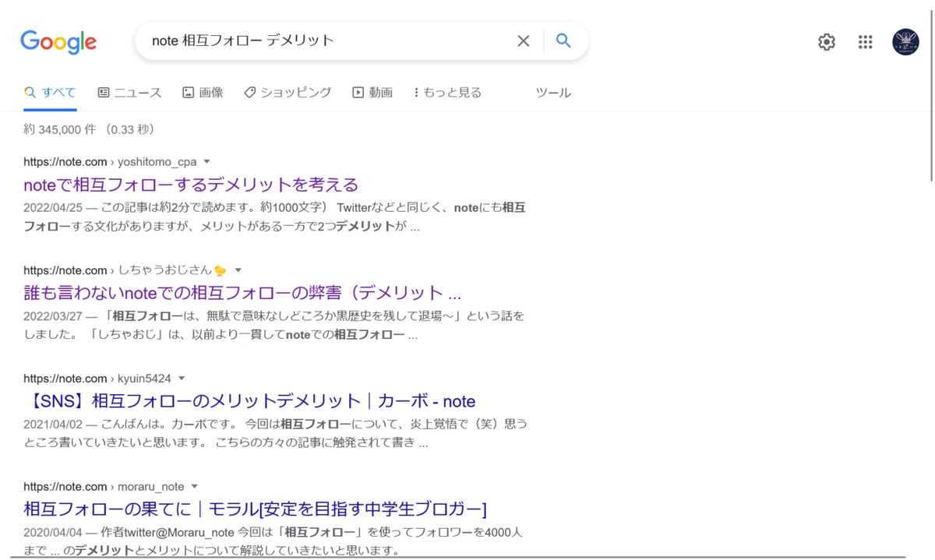Image resolution: width=935 pixels, height=560 pixels.
Task: Switch to the 画像 tab
Action: [x=203, y=93]
